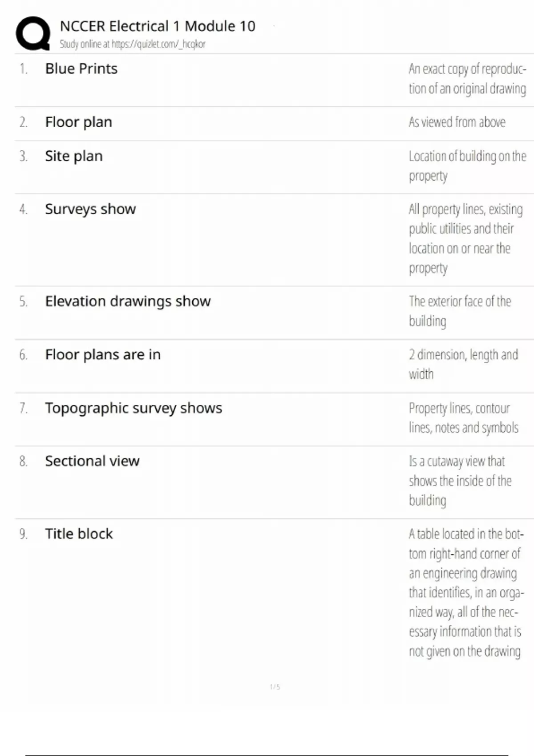
Task: Click the number 9 list marker
Action: [23, 534]
